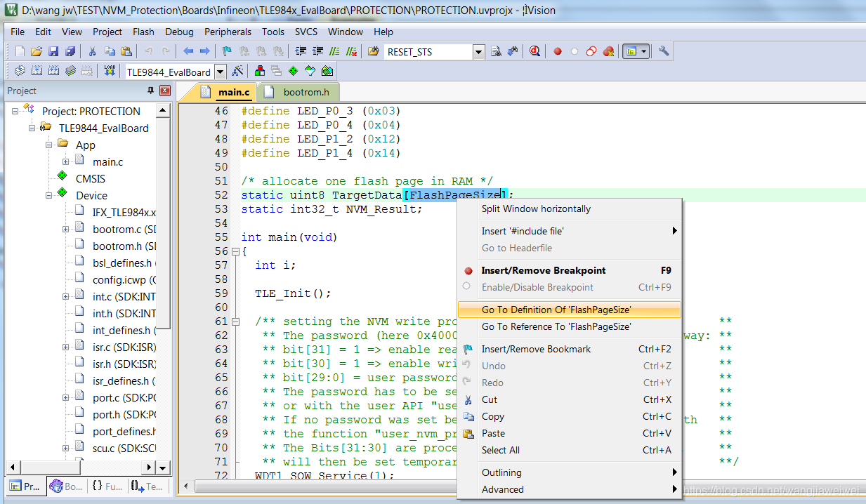Click the Save All icon
The image size is (866, 504).
click(70, 51)
